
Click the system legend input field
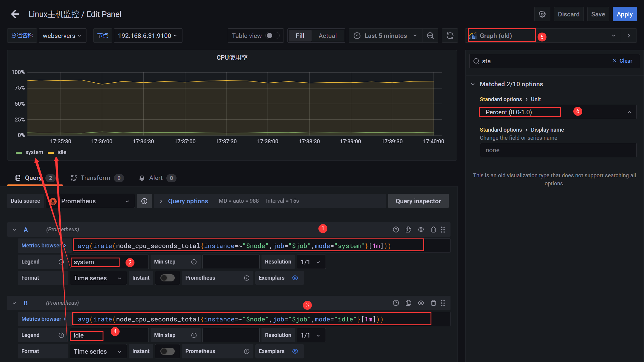coord(109,262)
